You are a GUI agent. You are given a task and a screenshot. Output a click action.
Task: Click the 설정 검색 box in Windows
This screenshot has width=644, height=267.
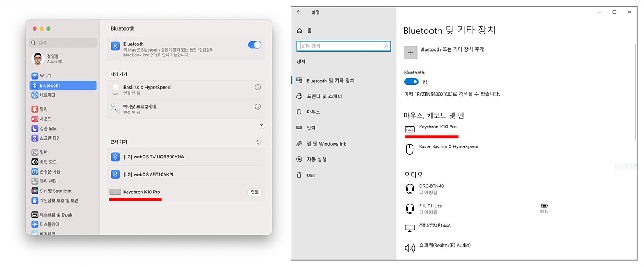click(x=343, y=46)
